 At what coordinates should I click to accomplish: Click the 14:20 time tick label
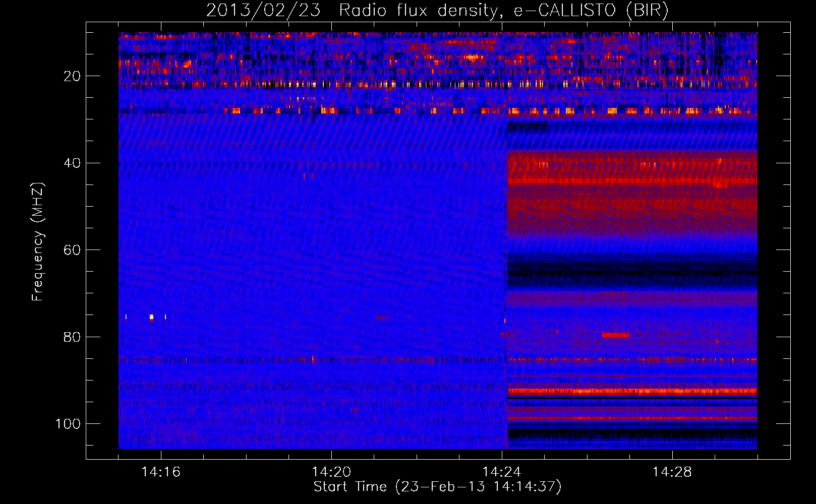(x=331, y=472)
